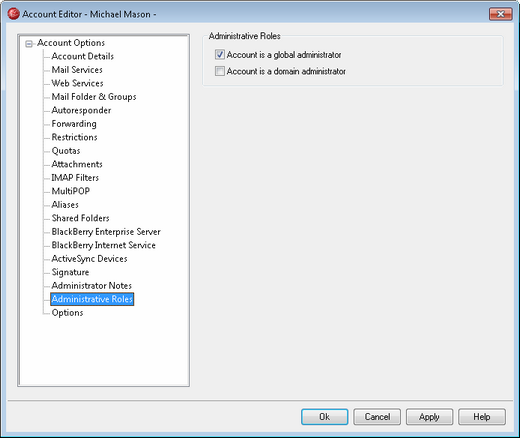Open Mail Services settings page
Screen dimensions: 520x438
(77, 70)
